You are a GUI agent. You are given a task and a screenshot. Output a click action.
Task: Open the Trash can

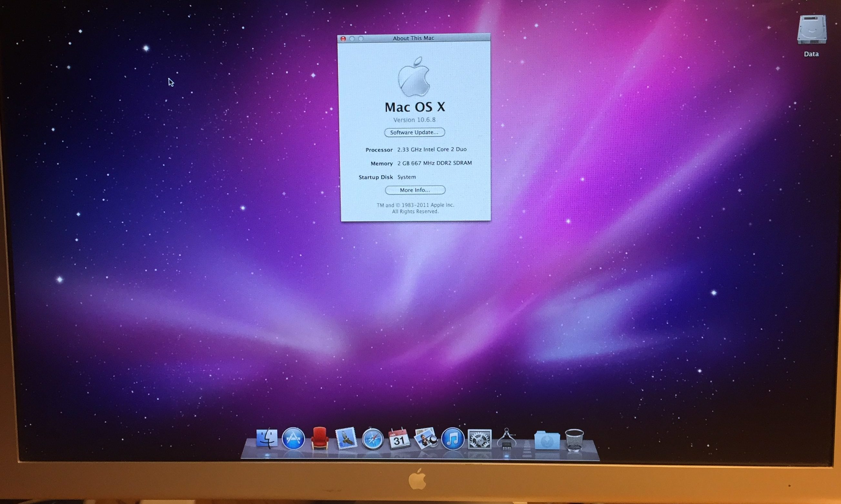pos(574,440)
